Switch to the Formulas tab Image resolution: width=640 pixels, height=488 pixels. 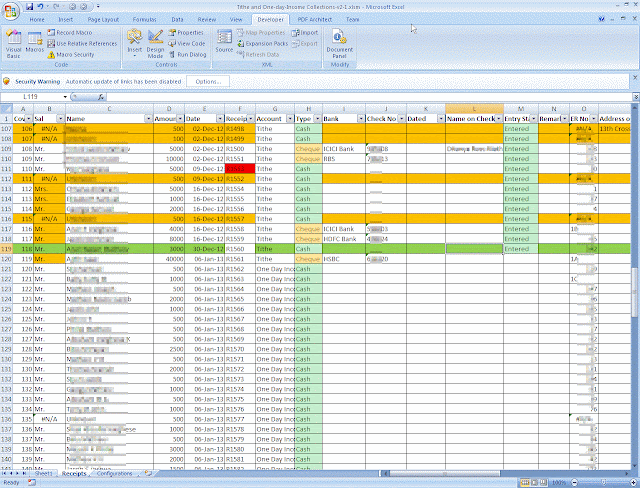pos(144,19)
